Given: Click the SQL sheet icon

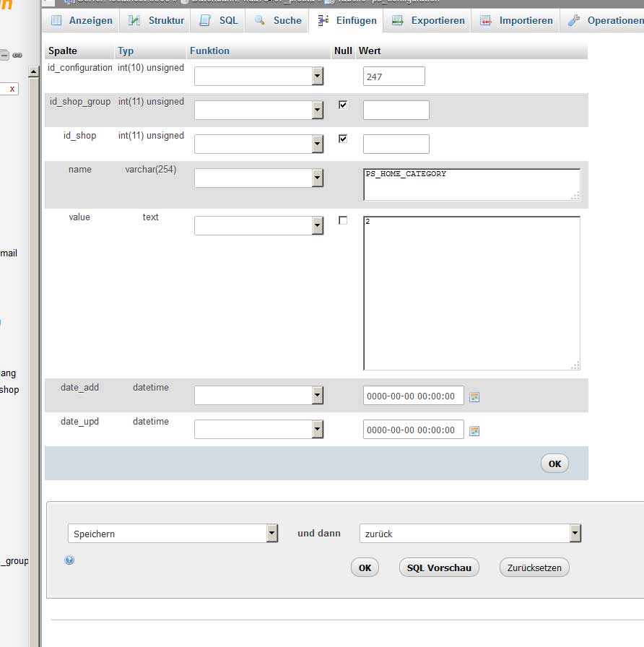Looking at the screenshot, I should (205, 20).
